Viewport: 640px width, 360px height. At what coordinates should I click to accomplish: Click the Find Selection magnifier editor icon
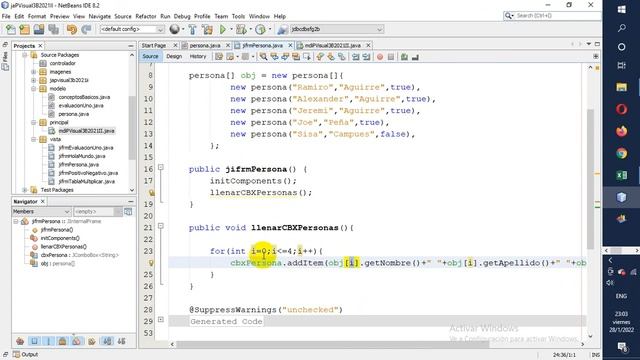263,57
